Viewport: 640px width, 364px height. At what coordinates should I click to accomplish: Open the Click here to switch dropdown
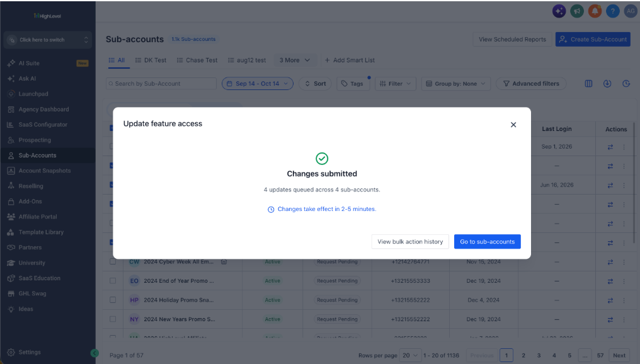[x=48, y=40]
